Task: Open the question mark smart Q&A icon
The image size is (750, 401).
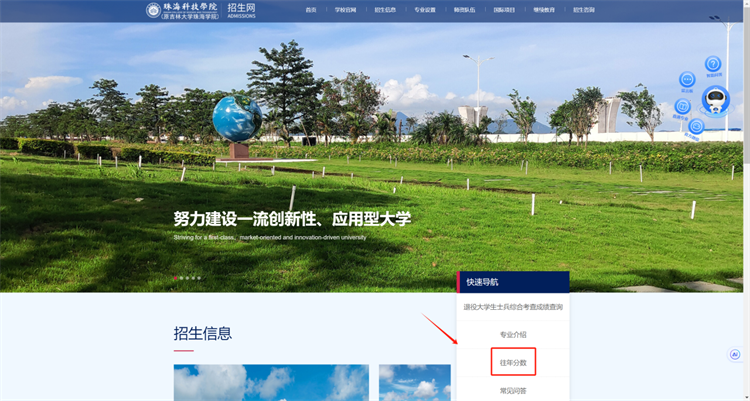Action: (x=713, y=64)
